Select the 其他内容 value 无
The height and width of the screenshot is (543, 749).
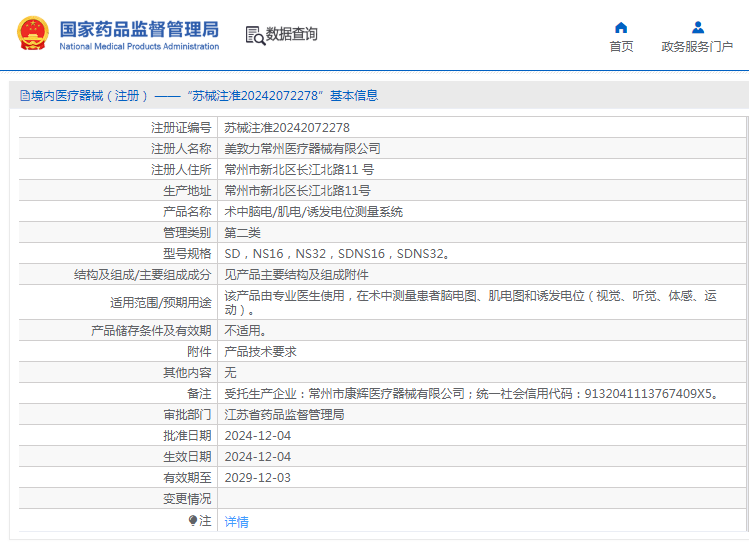click(230, 373)
